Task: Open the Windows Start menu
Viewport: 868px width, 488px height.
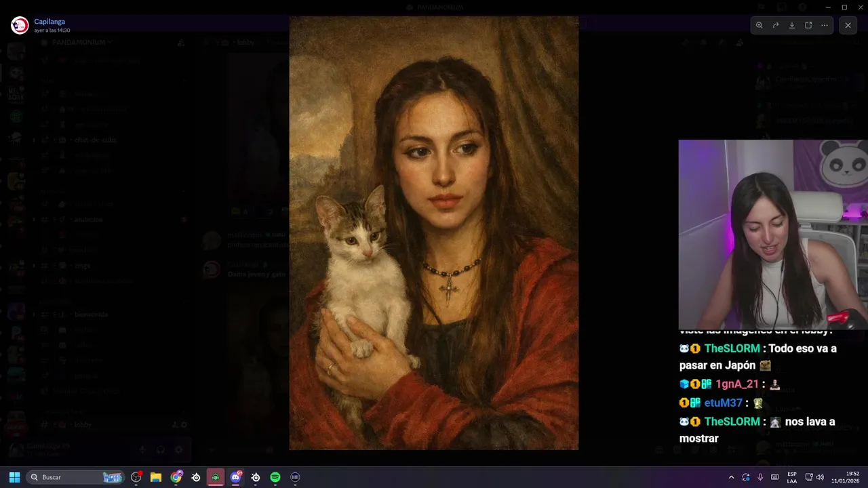Action: click(14, 477)
